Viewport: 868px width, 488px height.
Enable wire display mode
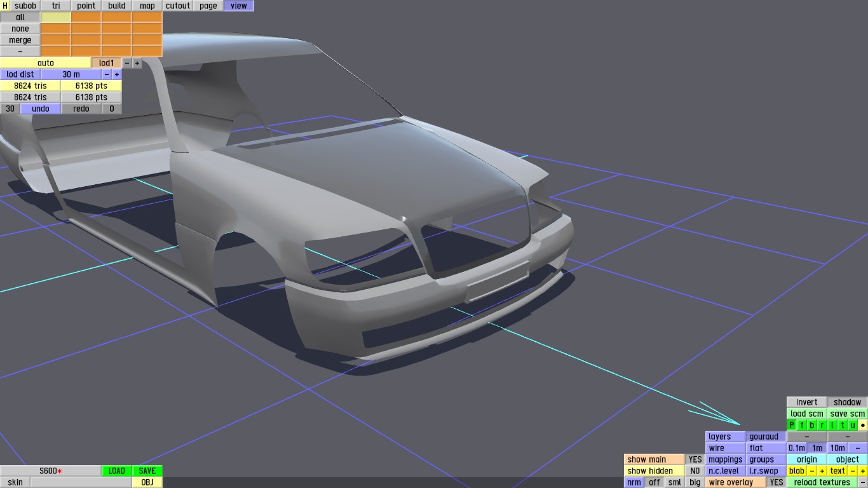point(726,448)
